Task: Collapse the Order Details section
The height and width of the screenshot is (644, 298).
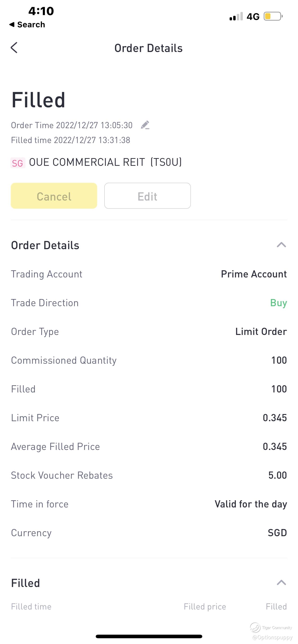Action: pos(281,245)
